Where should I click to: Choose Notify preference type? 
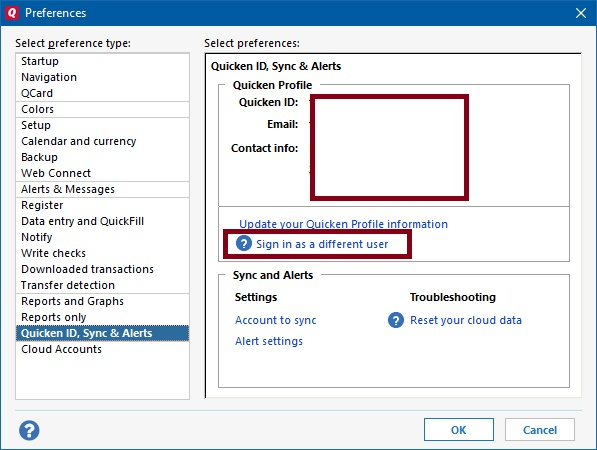click(102, 237)
